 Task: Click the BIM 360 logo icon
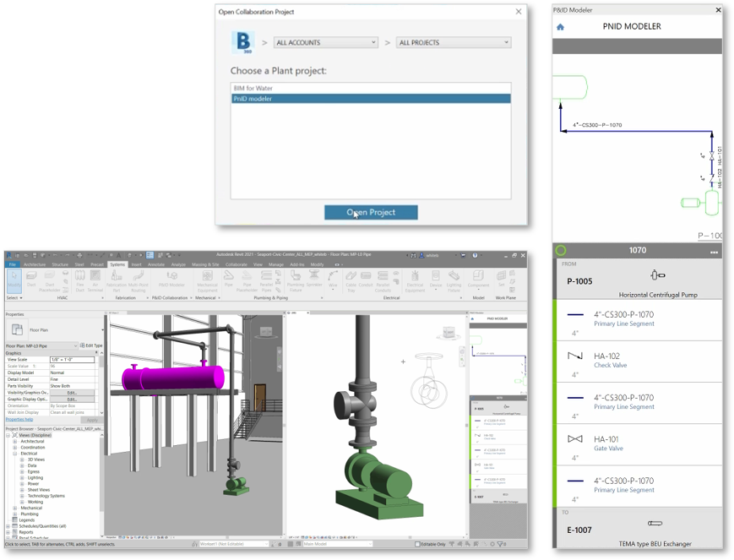pos(243,42)
